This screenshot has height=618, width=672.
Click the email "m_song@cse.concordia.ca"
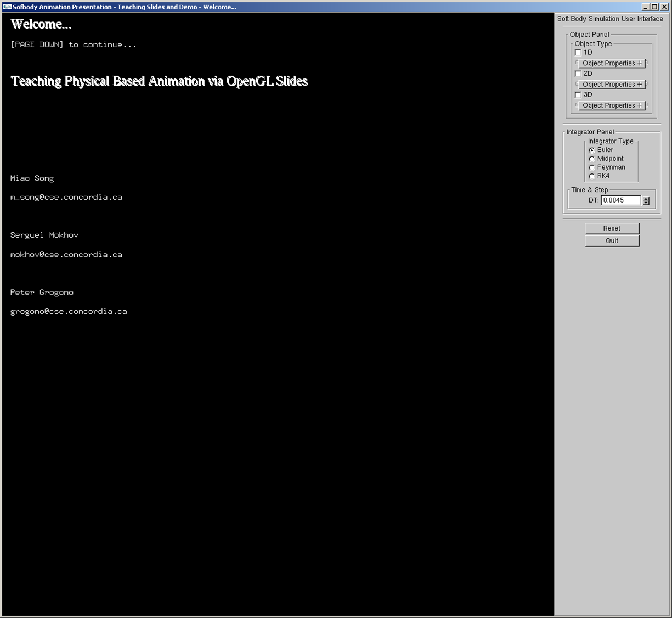66,197
